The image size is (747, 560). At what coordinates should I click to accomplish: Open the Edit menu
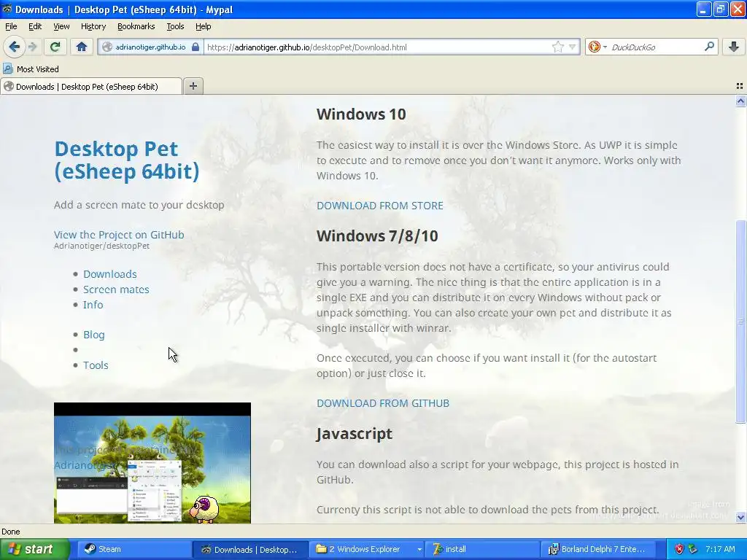pos(35,26)
